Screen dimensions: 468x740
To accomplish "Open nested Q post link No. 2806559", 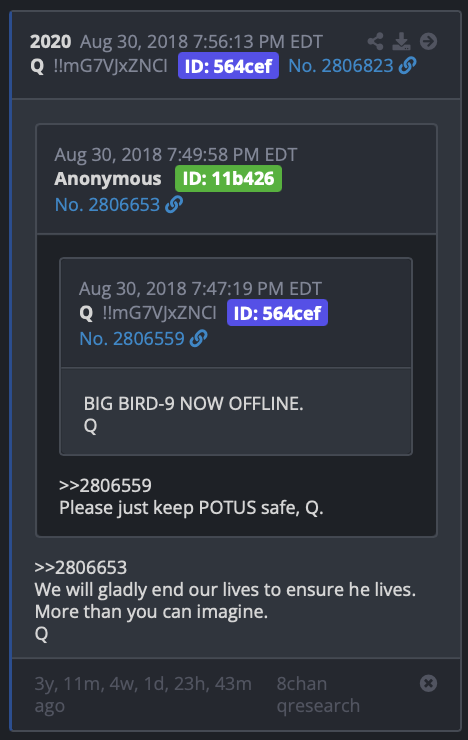I will point(132,338).
